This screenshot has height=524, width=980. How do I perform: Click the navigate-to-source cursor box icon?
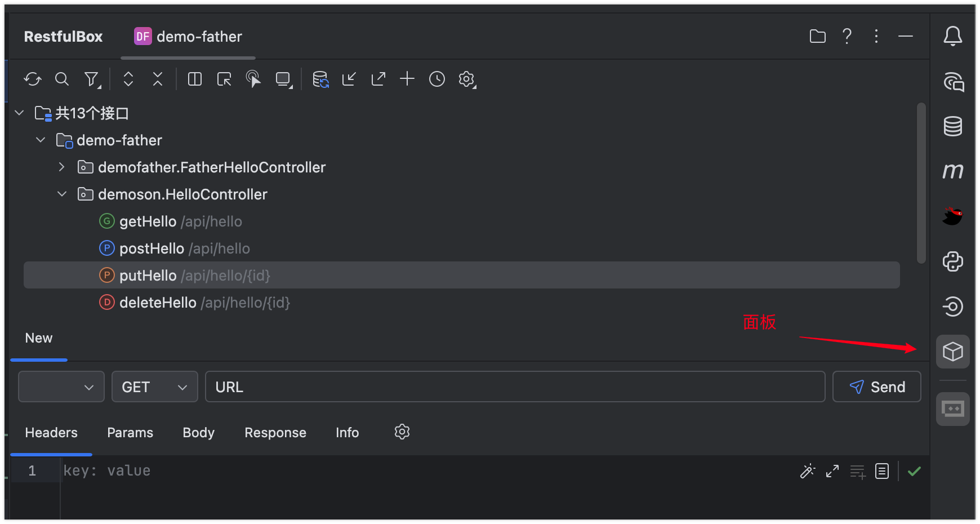point(224,79)
